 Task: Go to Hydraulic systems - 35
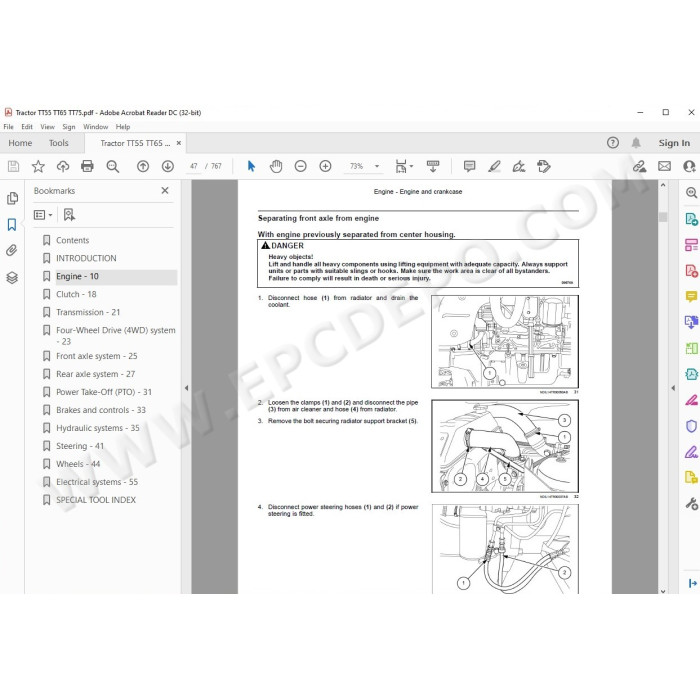pyautogui.click(x=98, y=428)
